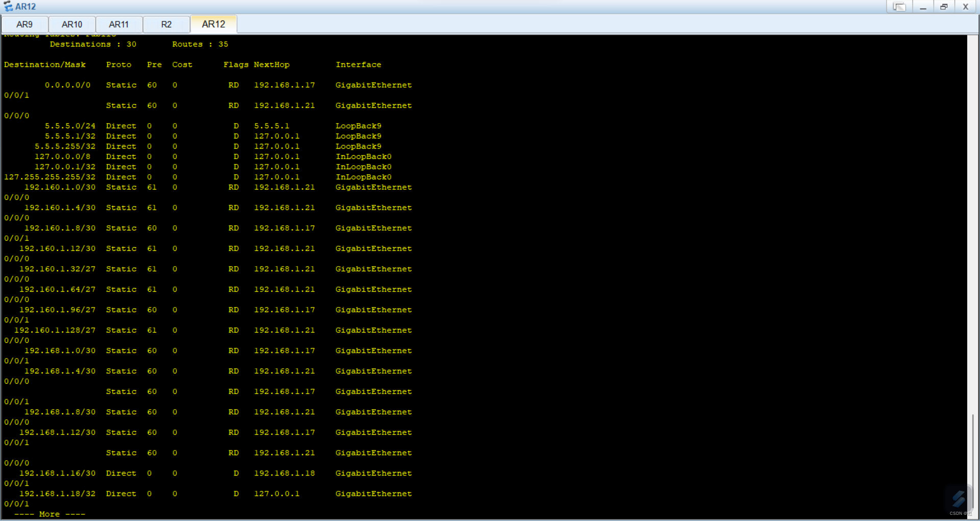The image size is (980, 521).
Task: Click LoopBack9 in the 5.5.5.0/24 row
Action: 358,126
